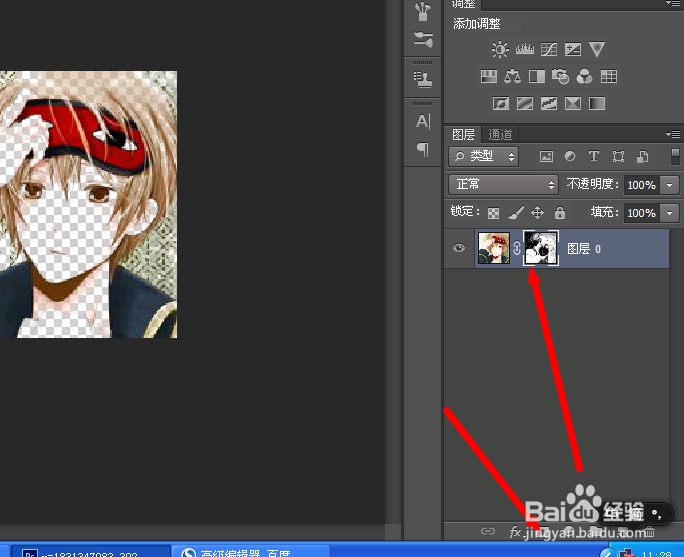Toggle link between layer and mask
Image resolution: width=684 pixels, height=557 pixels.
pyautogui.click(x=516, y=248)
